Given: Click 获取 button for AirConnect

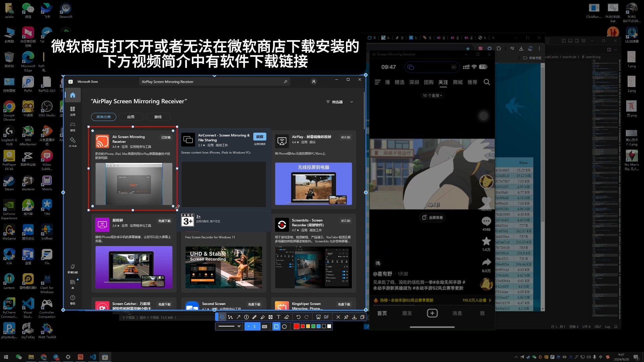Looking at the screenshot, I should (260, 137).
